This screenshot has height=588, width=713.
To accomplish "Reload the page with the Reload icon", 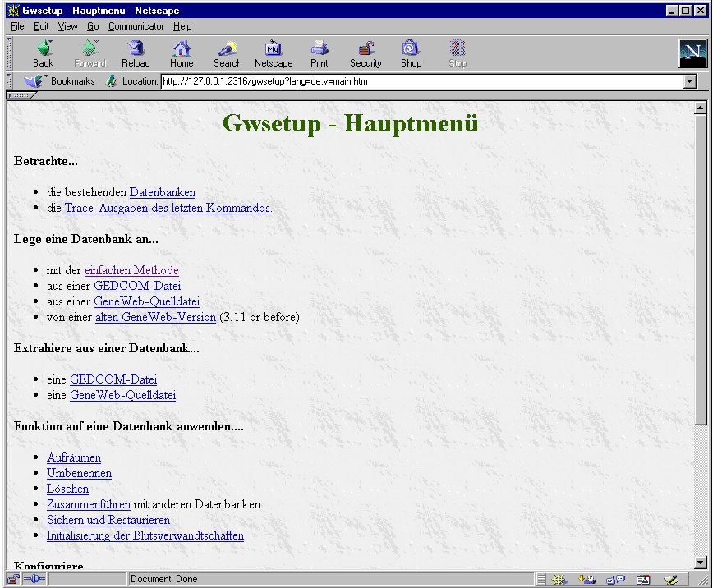I will [x=136, y=48].
